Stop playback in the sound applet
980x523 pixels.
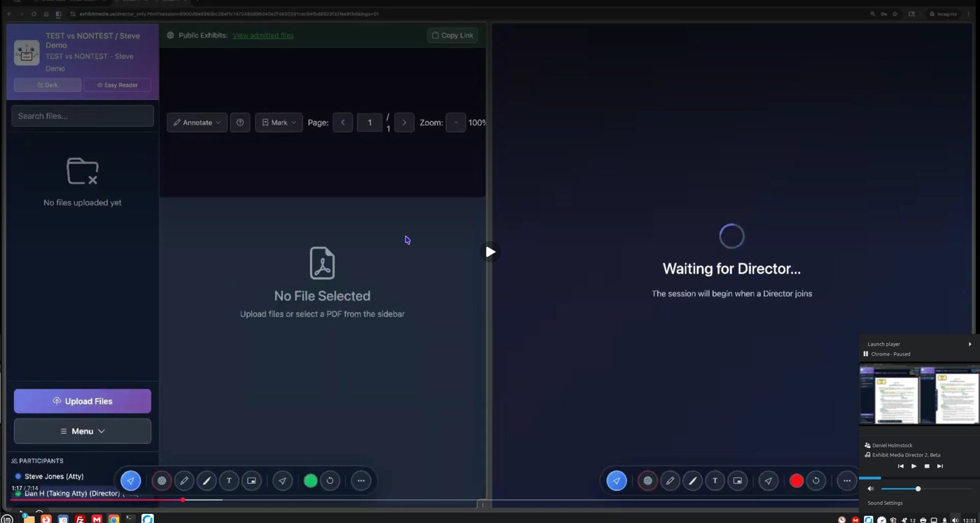tap(927, 466)
